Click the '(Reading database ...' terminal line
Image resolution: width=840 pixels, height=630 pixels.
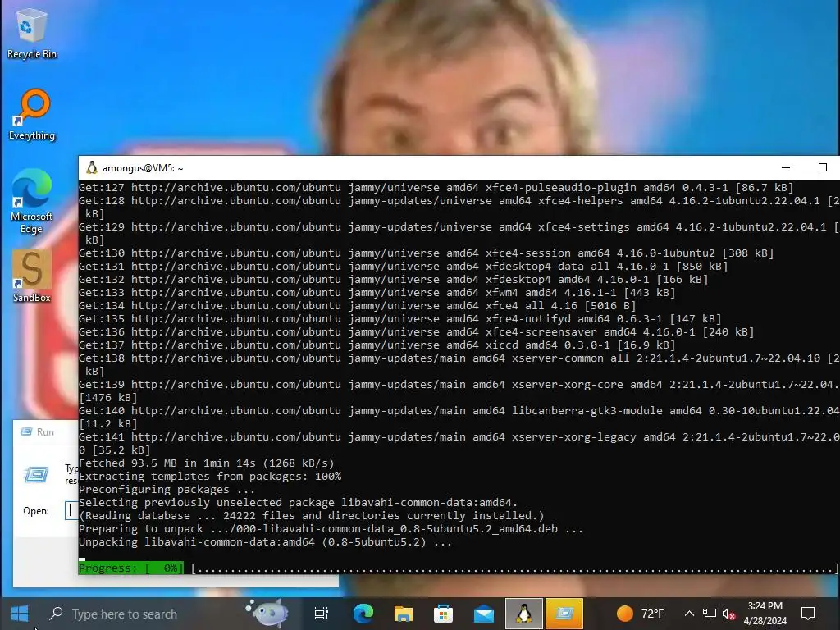[x=311, y=515]
